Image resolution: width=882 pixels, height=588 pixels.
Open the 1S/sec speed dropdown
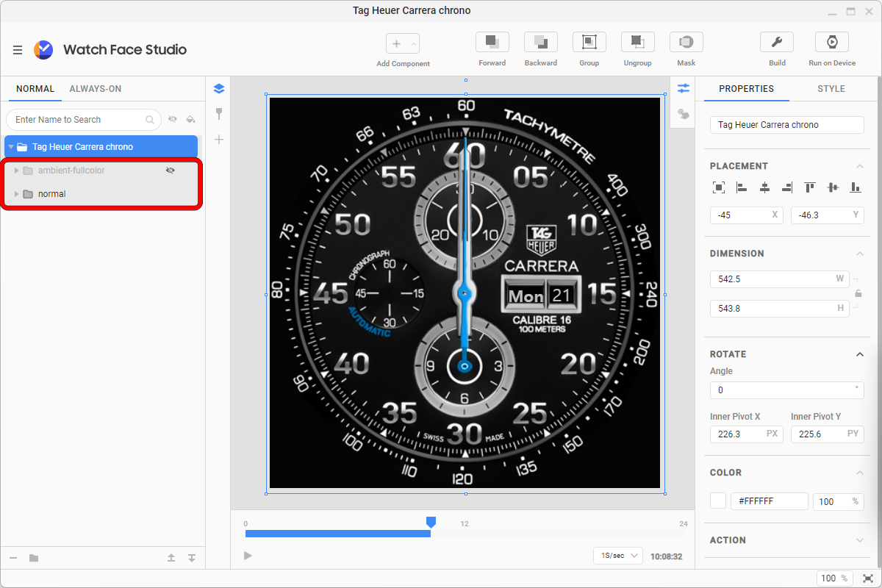618,556
